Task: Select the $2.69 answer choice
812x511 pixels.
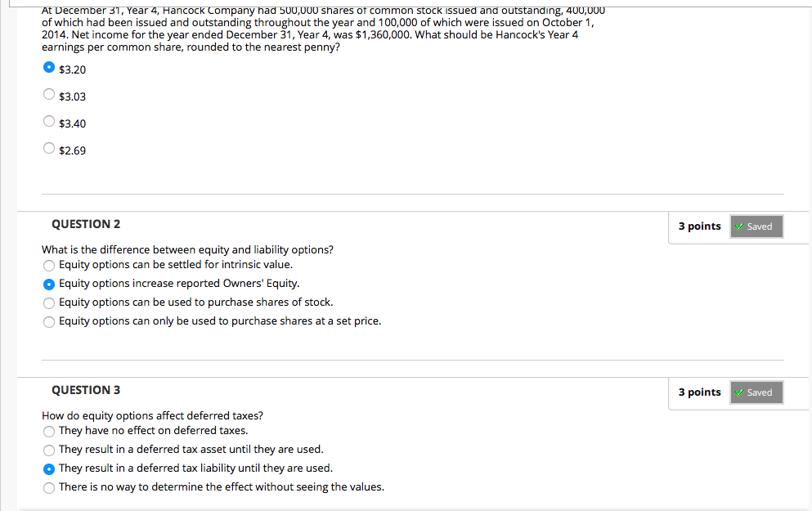Action: (49, 148)
